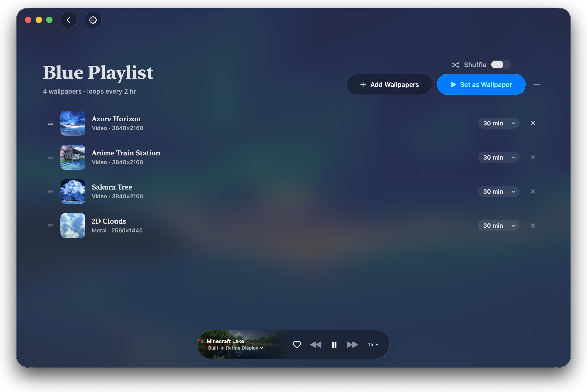Click the shuffle arrows icon
Viewport: 587px width, 392px height.
point(455,65)
